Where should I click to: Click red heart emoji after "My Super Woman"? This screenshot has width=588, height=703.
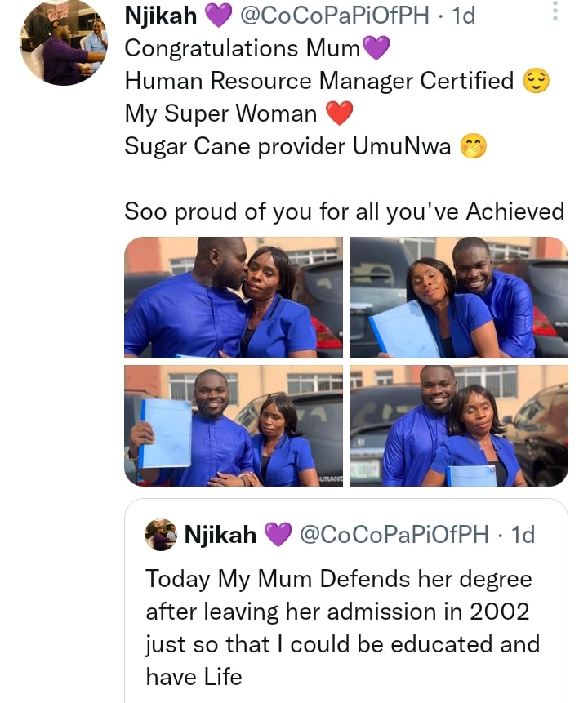(340, 114)
